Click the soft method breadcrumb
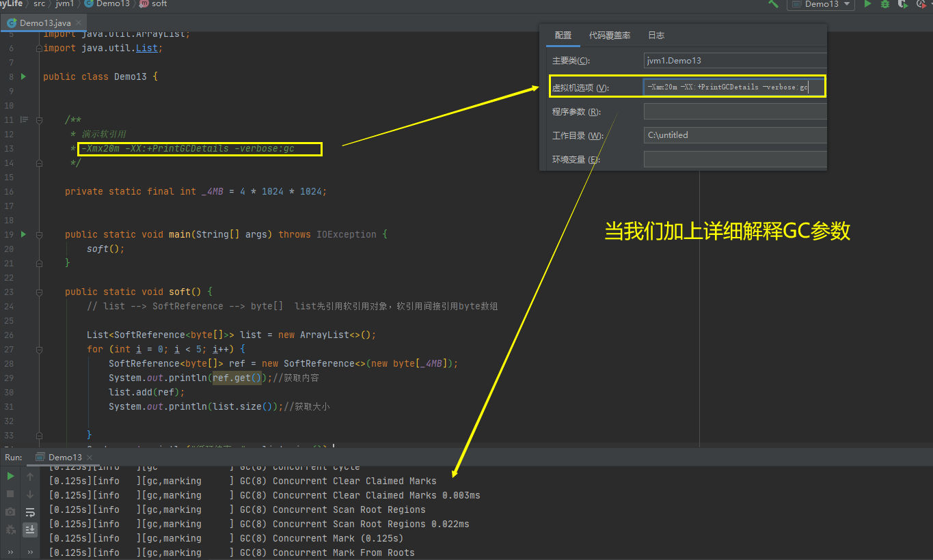The width and height of the screenshot is (933, 560). click(154, 4)
